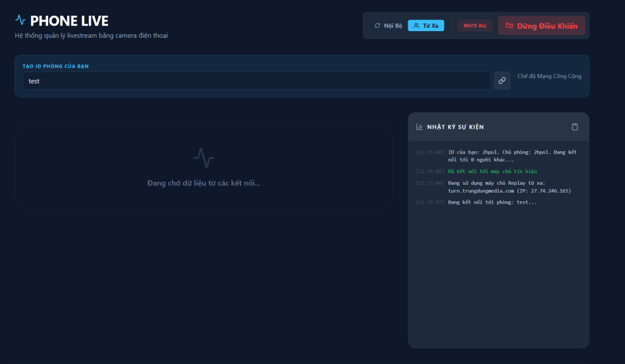Click the crossed-out camera icon in Dừng Điều Khiển
The height and width of the screenshot is (364, 625).
(x=509, y=26)
